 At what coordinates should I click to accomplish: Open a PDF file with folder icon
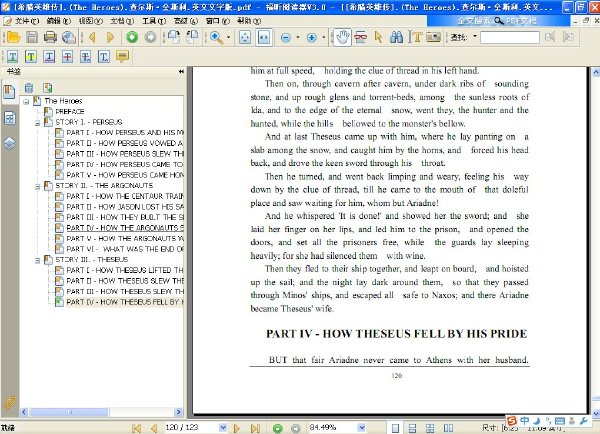[13, 37]
